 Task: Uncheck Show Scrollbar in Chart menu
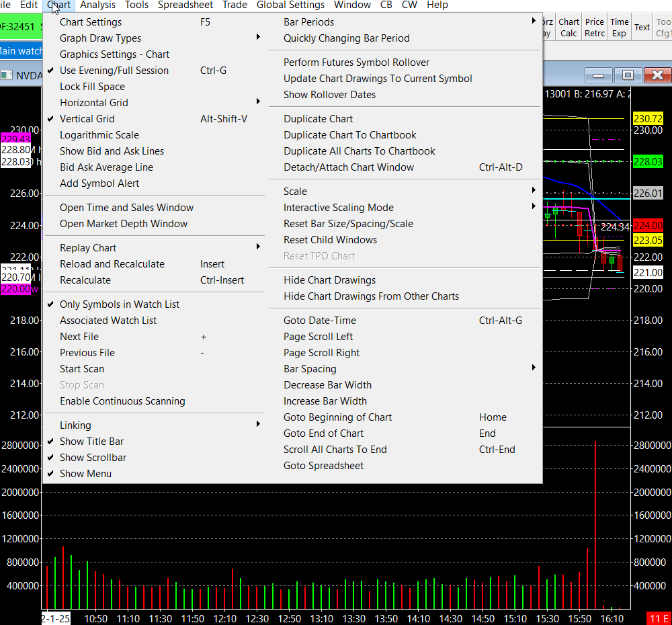(x=93, y=458)
